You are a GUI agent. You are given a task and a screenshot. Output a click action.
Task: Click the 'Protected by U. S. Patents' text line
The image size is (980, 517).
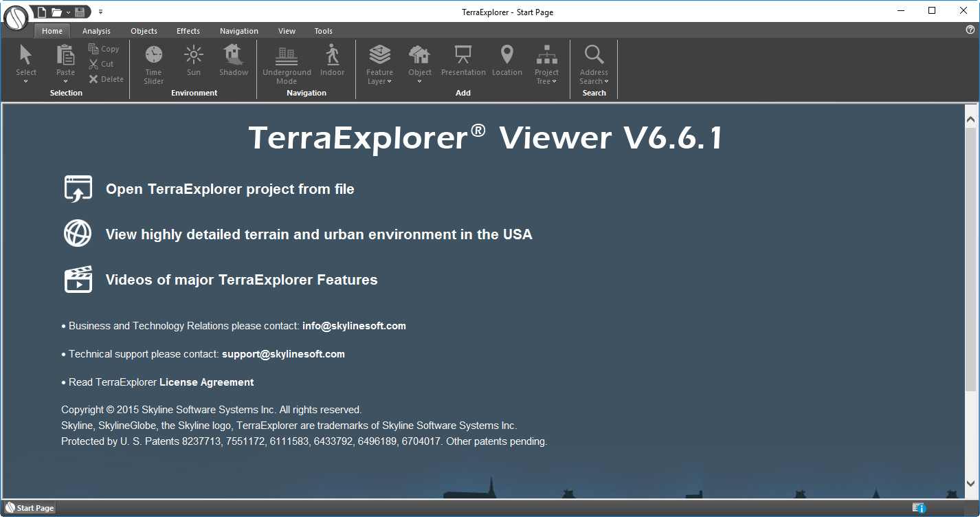tap(304, 441)
